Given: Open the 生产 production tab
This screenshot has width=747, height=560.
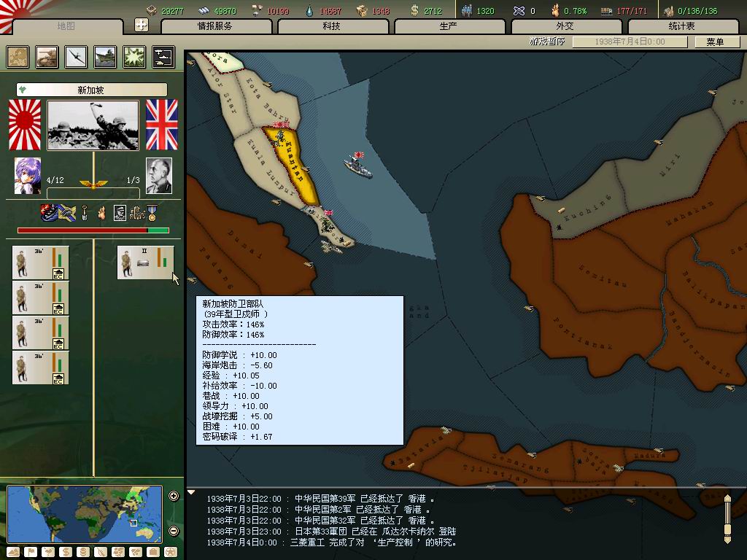Looking at the screenshot, I should pyautogui.click(x=449, y=26).
